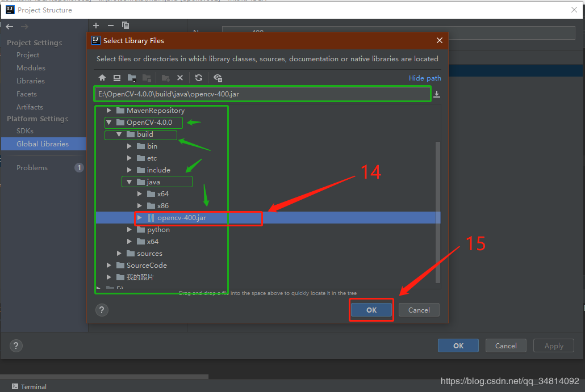Click the file path input field
The image size is (585, 392).
(262, 94)
